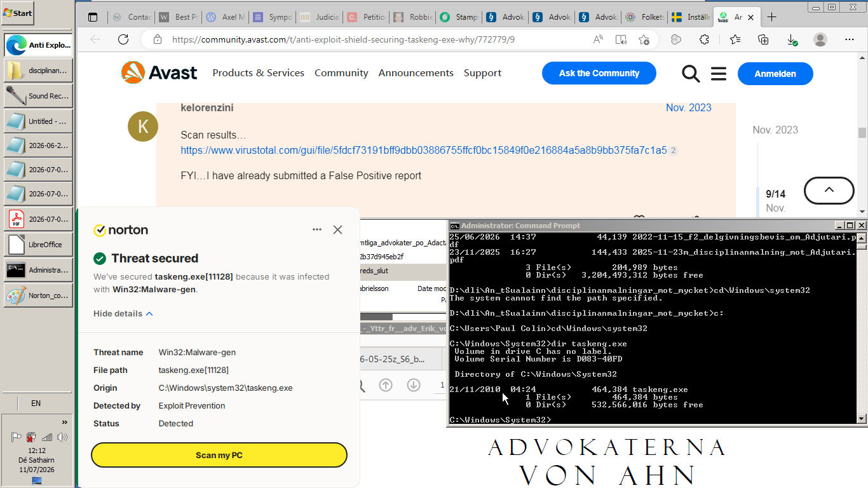Open the Edge Favorites list icon
This screenshot has width=868, height=488.
[735, 39]
